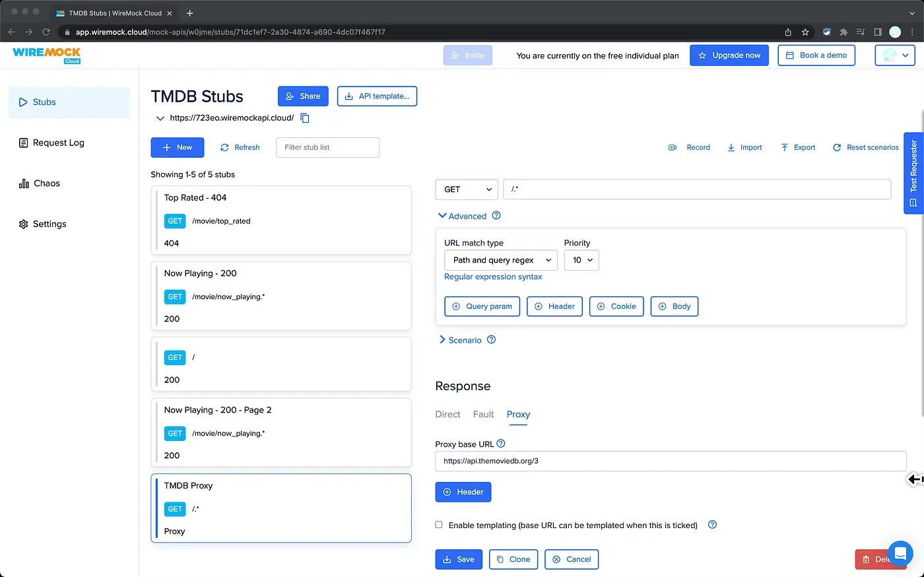This screenshot has height=577, width=924.
Task: Open Request Log in sidebar
Action: coord(58,143)
